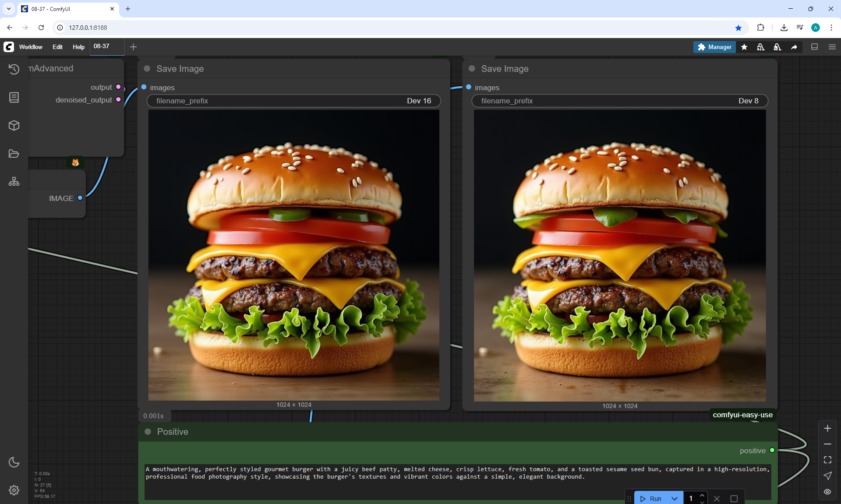The image size is (841, 504).
Task: Collapse the Dev 16 Save Image node
Action: (x=147, y=69)
